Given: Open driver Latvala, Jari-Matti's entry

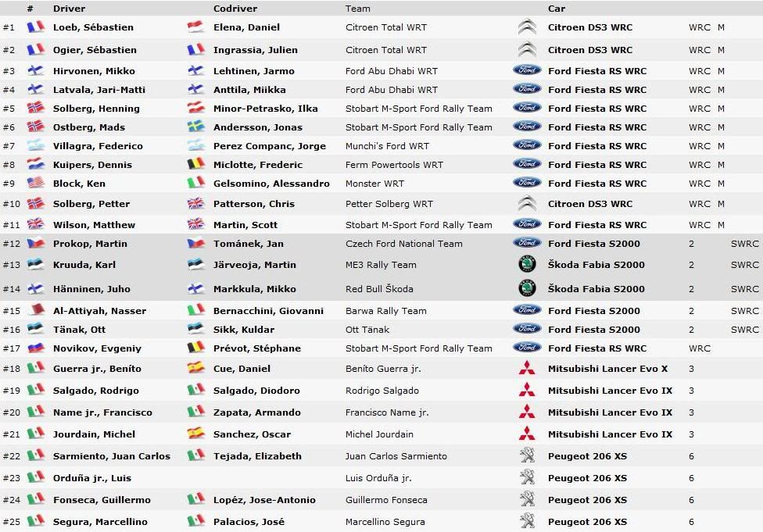Looking at the screenshot, I should [99, 90].
